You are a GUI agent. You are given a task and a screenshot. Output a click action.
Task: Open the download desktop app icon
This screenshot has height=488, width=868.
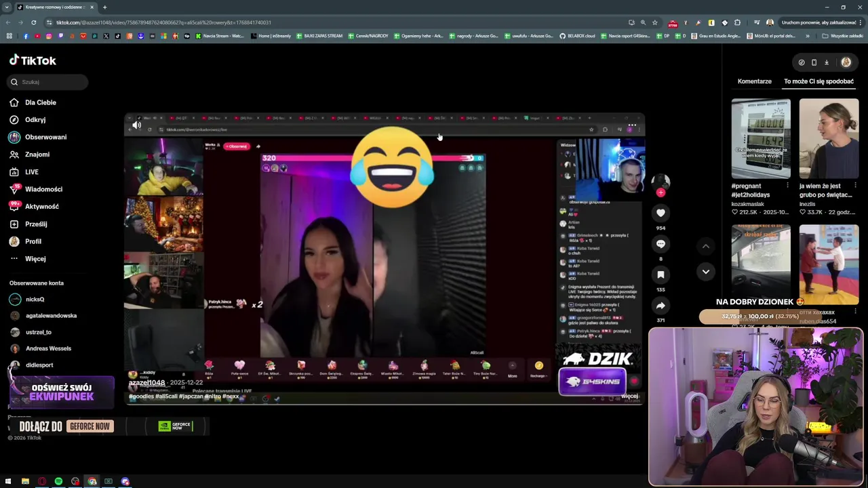[x=827, y=62]
